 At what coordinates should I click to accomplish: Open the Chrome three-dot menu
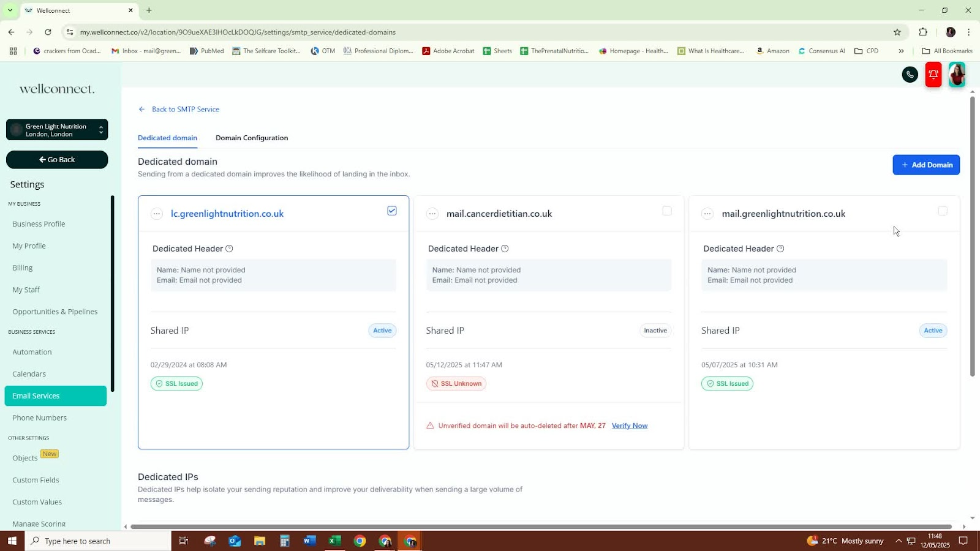(x=968, y=32)
